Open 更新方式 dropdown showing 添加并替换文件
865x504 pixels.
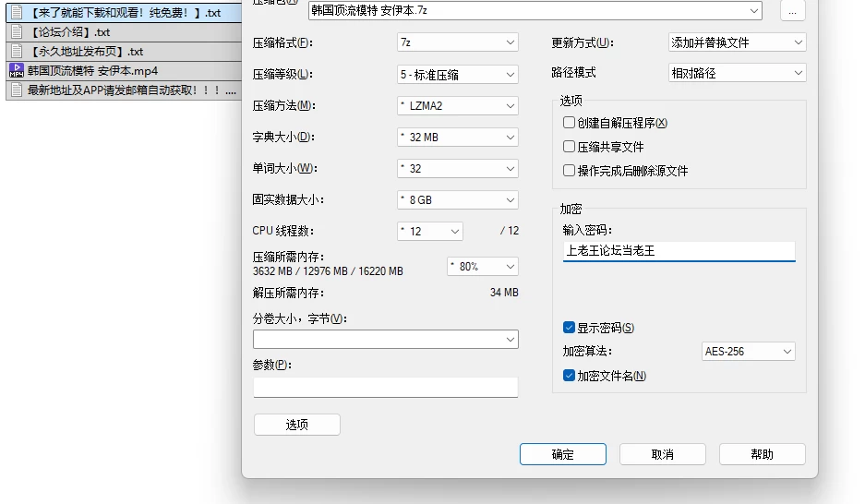(737, 42)
